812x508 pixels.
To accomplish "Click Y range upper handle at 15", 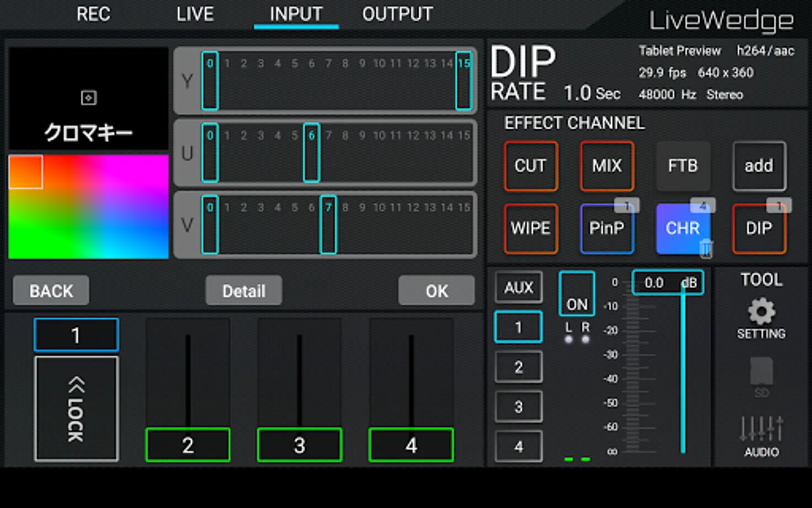I will point(464,81).
